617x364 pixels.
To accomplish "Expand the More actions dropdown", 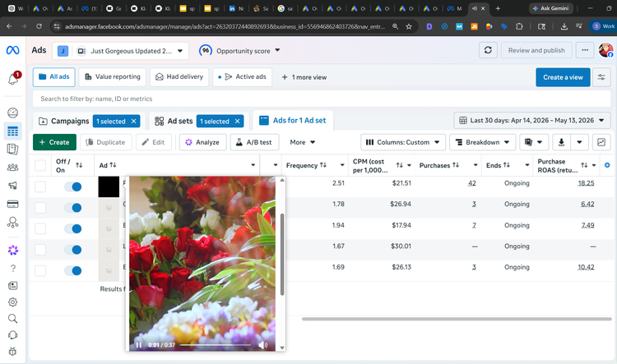I will click(302, 142).
